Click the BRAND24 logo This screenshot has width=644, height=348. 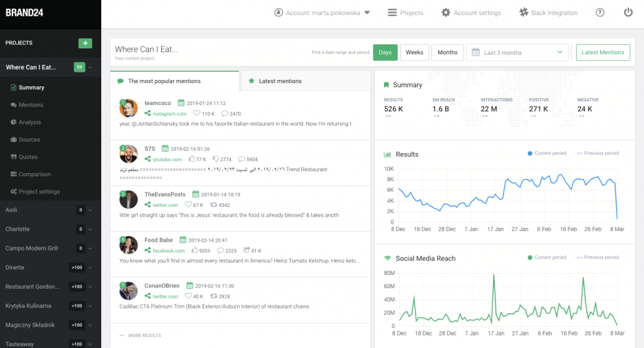[x=25, y=13]
